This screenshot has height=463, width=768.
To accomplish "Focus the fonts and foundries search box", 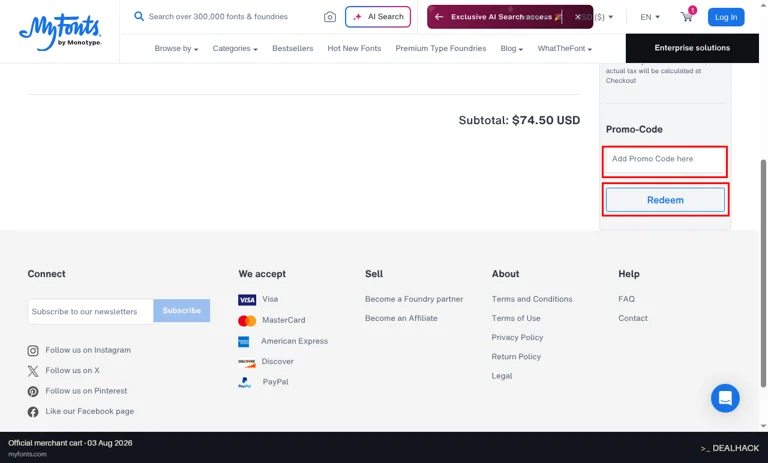I will coord(218,17).
